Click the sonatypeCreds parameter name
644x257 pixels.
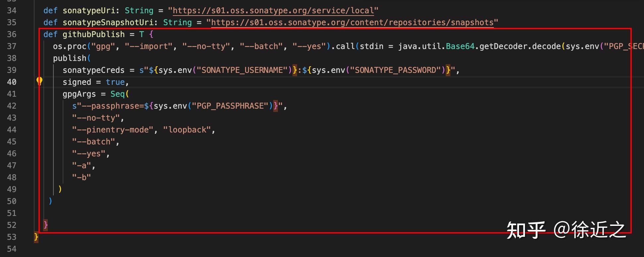94,70
